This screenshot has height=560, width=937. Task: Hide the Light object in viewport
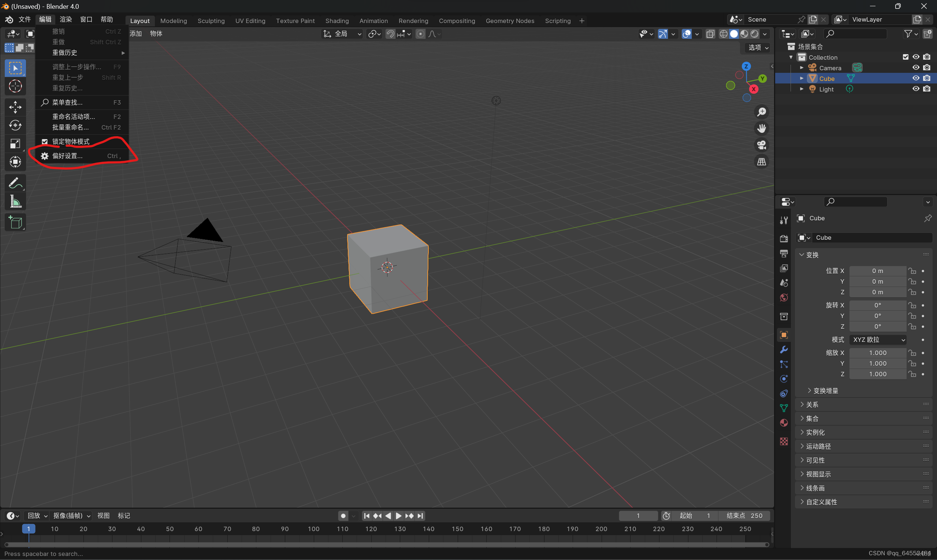click(916, 89)
